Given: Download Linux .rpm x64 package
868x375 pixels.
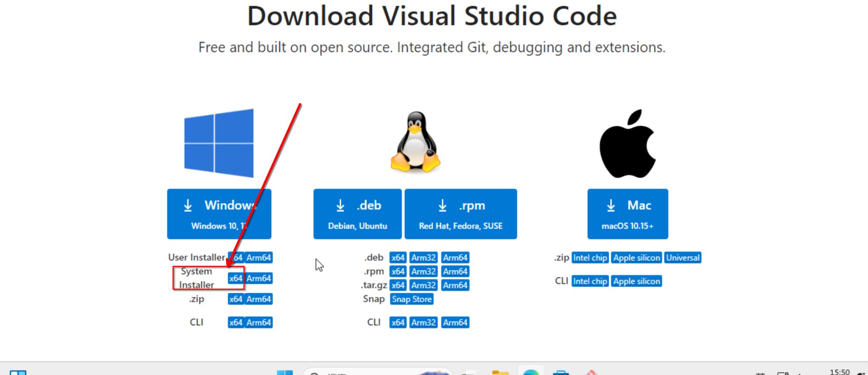Looking at the screenshot, I should [x=398, y=271].
